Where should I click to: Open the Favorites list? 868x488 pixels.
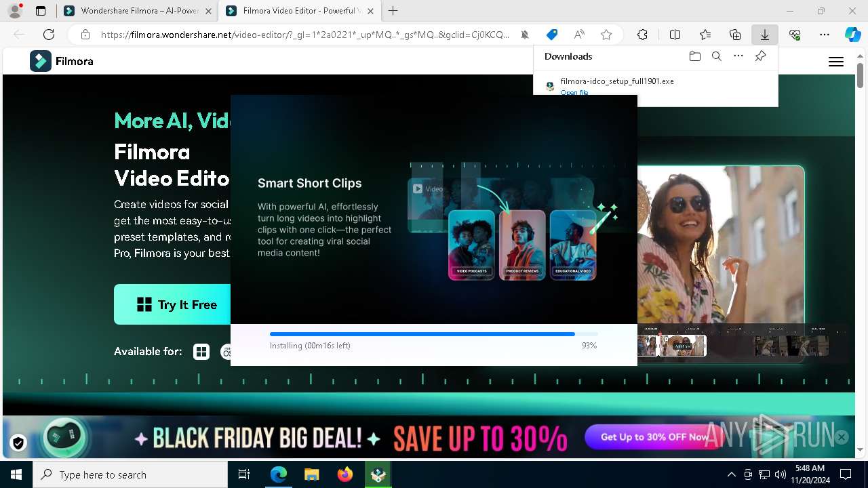(x=705, y=35)
